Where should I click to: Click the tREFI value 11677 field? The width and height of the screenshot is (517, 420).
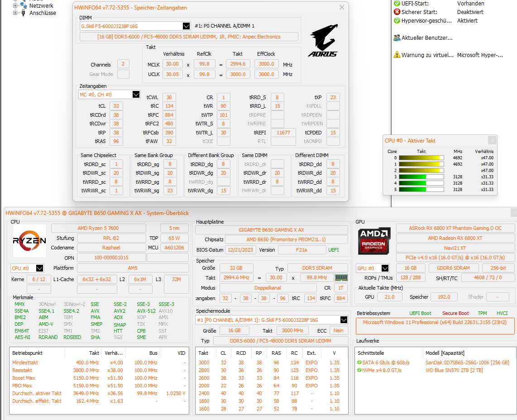(x=283, y=133)
